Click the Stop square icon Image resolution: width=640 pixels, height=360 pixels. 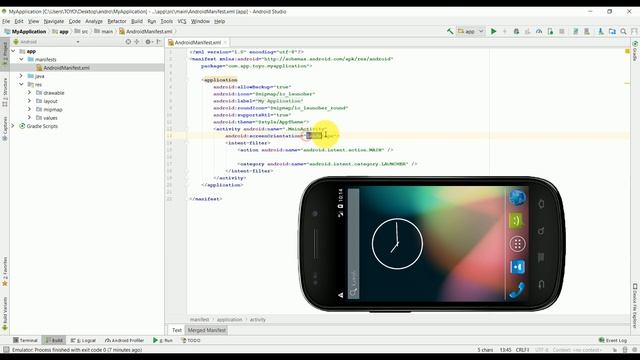(x=562, y=31)
